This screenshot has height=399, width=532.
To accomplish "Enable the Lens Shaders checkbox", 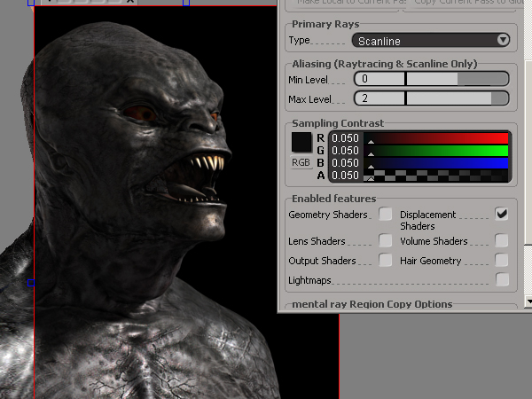I will click(386, 240).
